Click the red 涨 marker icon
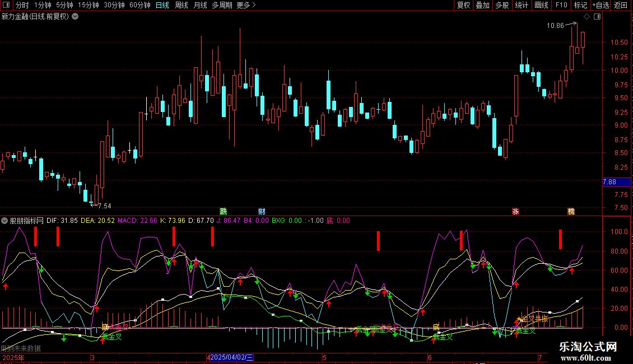This screenshot has width=633, height=364. (515, 212)
